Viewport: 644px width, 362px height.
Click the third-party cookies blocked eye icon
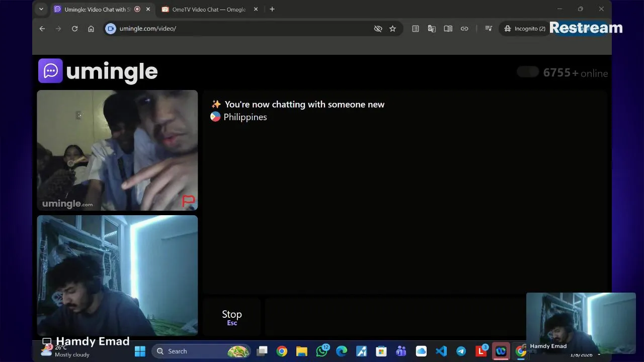pos(378,29)
